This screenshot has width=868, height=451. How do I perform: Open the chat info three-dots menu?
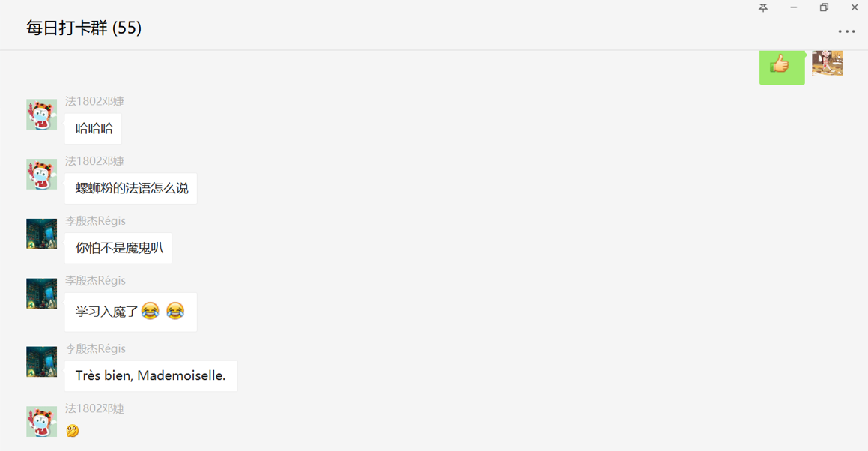[846, 31]
